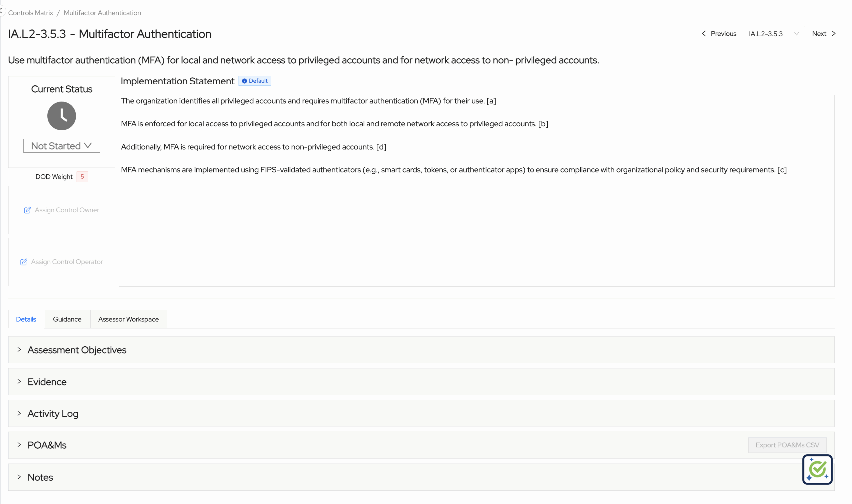
Task: Click the clock icon under Current Status
Action: tap(61, 116)
